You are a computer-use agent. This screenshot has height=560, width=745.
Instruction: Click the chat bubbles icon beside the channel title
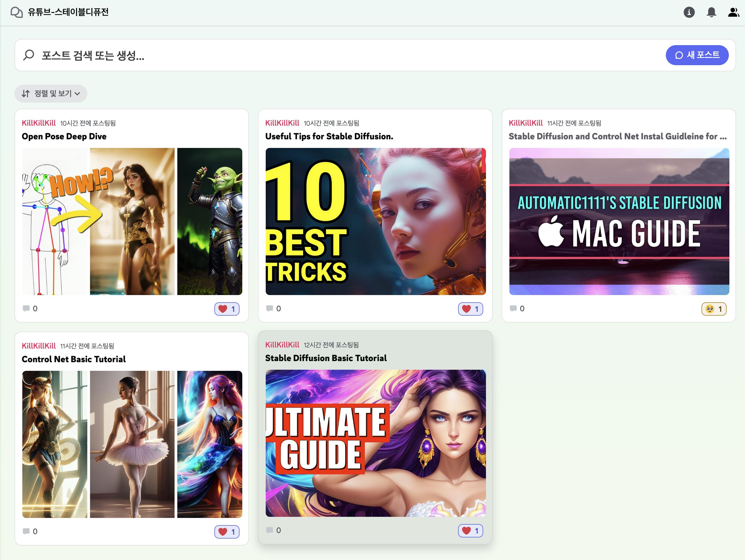[16, 13]
